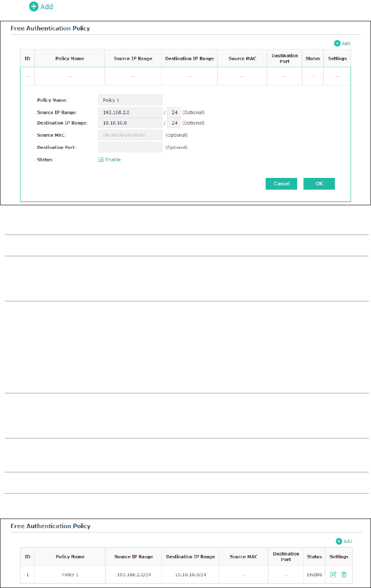Click the 'Enable' status cell in lower table

[x=315, y=575]
